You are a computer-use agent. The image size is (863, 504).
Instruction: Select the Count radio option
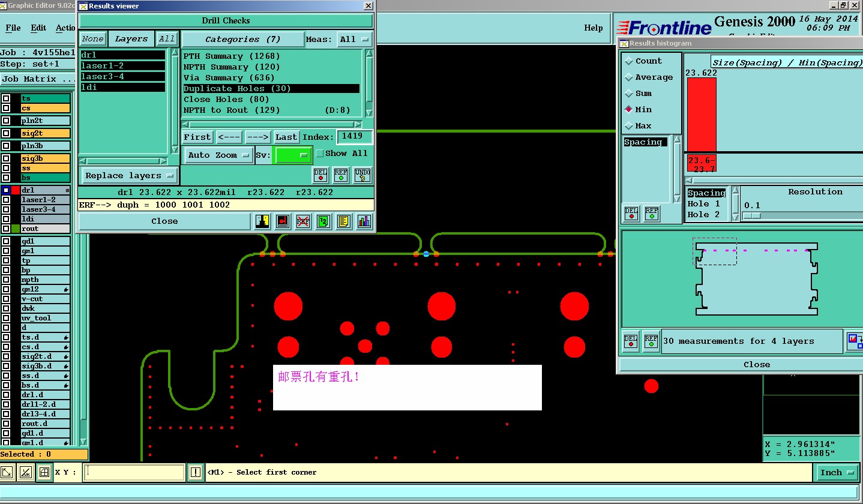pyautogui.click(x=629, y=61)
